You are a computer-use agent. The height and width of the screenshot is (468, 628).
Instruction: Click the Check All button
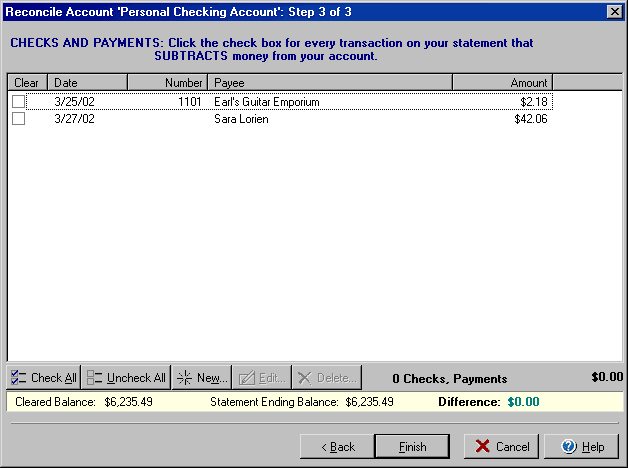coord(43,378)
